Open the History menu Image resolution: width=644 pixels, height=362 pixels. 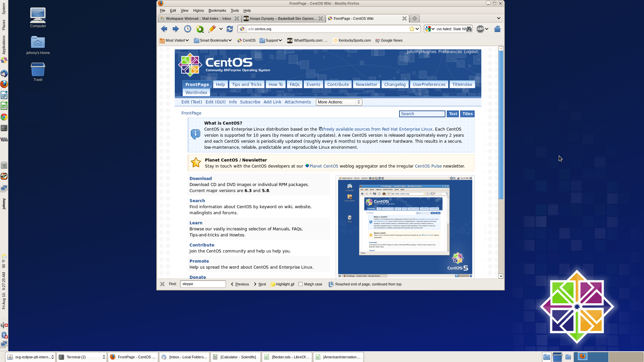(199, 10)
